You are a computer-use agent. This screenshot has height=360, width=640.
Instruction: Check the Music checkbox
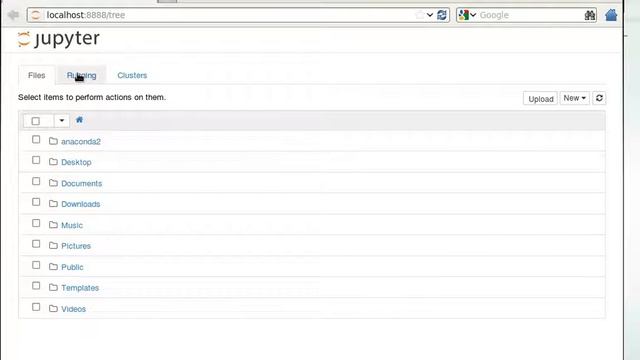pyautogui.click(x=36, y=223)
